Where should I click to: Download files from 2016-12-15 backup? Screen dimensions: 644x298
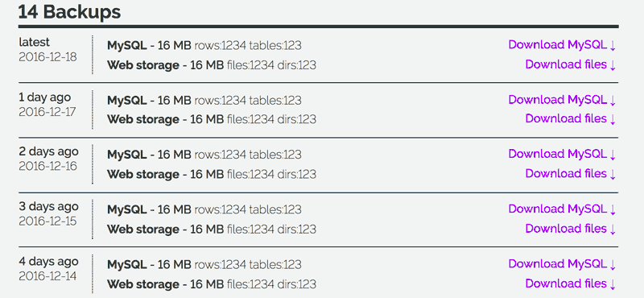click(571, 229)
